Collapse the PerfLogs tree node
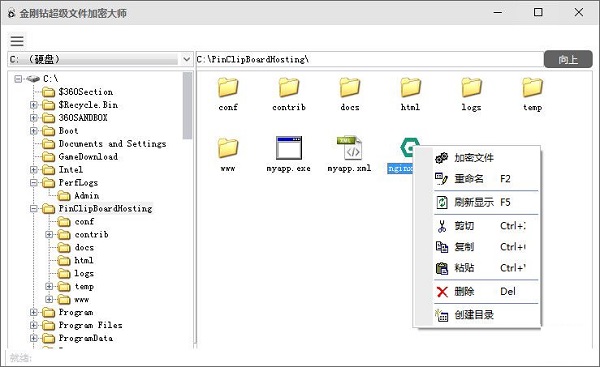600x367 pixels. 34,183
